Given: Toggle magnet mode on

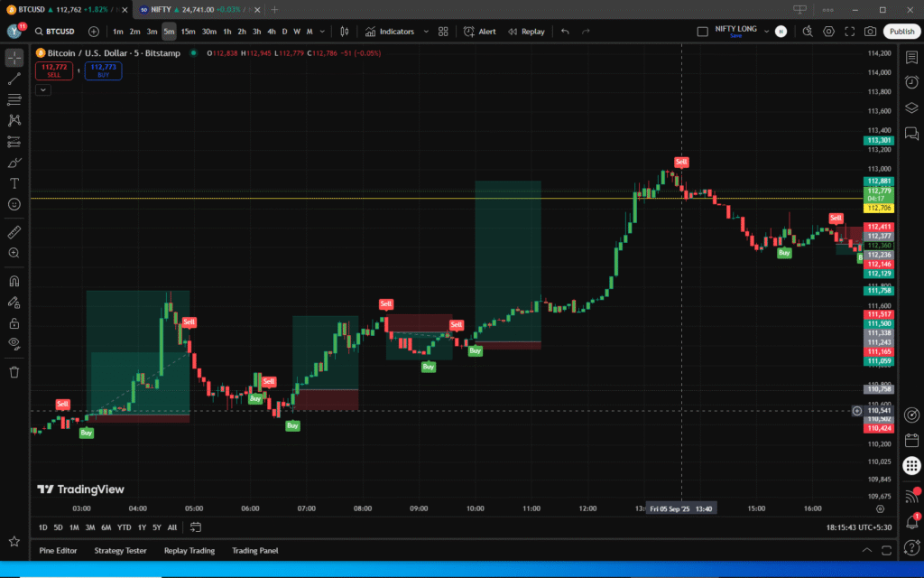Looking at the screenshot, I should [14, 281].
